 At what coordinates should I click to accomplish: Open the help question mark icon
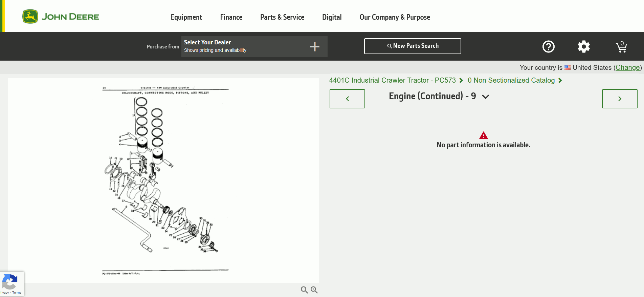(548, 46)
